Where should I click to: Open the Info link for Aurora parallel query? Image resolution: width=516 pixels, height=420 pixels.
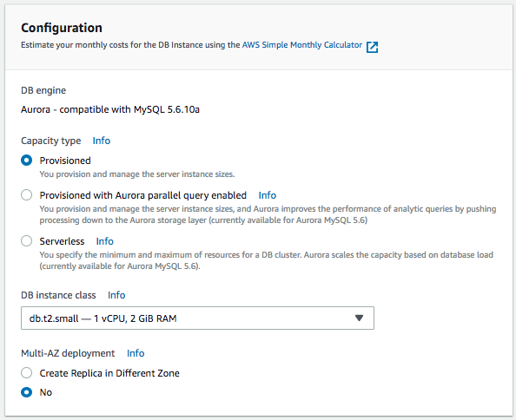(268, 195)
